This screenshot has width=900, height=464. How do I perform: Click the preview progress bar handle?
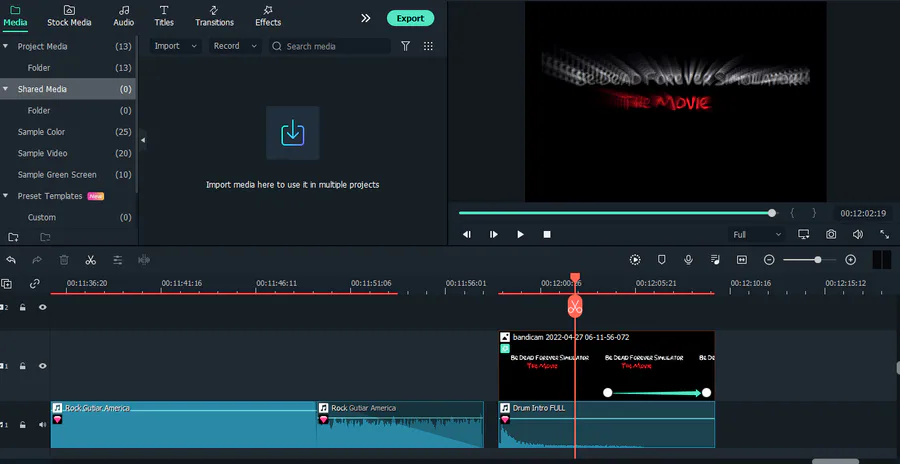click(772, 213)
